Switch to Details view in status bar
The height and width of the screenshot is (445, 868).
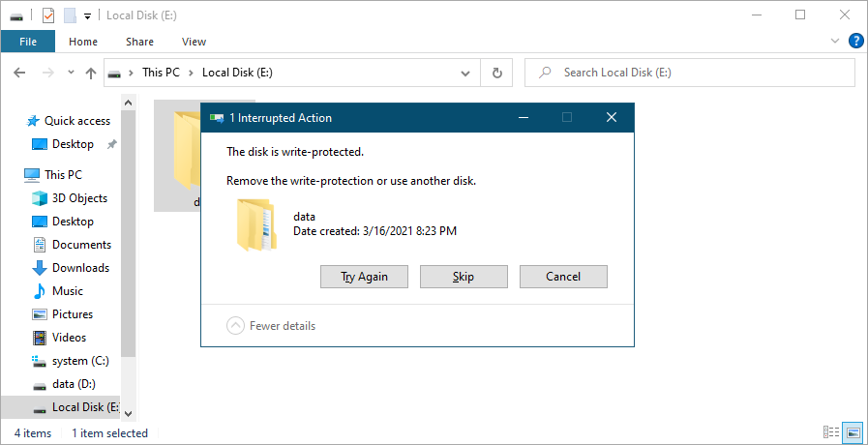click(x=831, y=432)
